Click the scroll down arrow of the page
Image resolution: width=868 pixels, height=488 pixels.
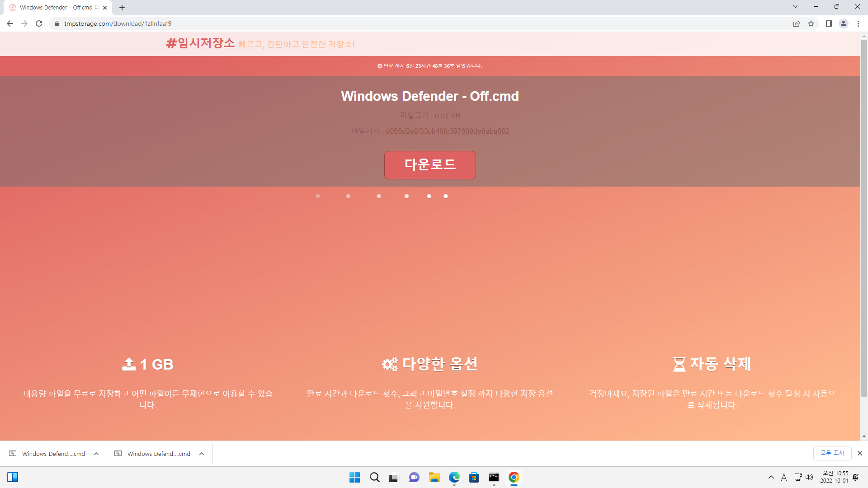point(864,436)
